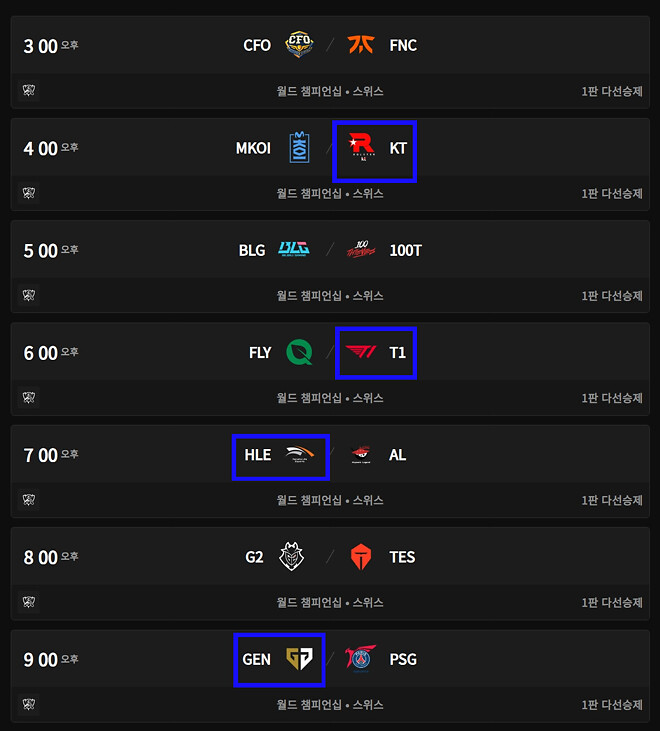
Task: Select the MKOI team logo
Action: pos(299,148)
